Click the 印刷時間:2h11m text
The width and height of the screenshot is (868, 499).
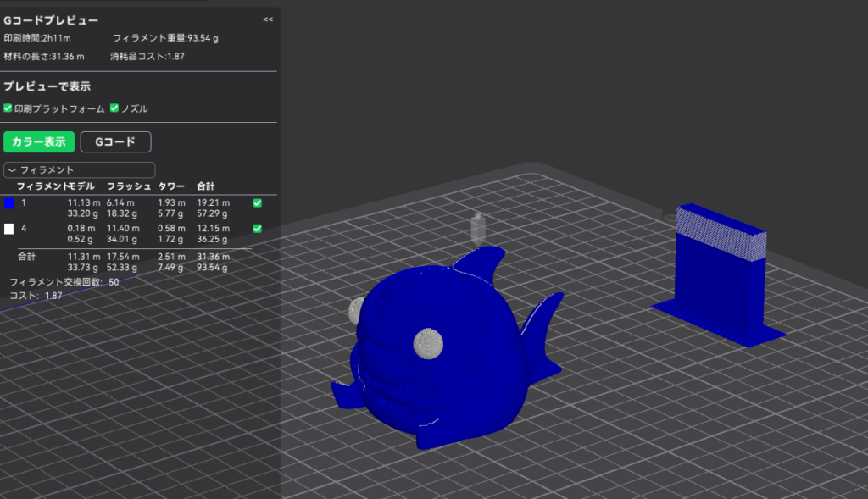click(x=37, y=38)
